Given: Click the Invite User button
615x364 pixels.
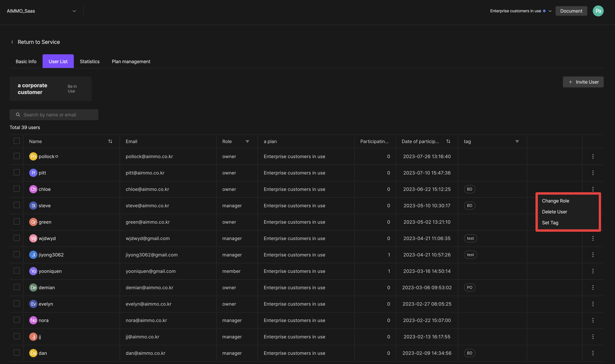Looking at the screenshot, I should point(583,82).
